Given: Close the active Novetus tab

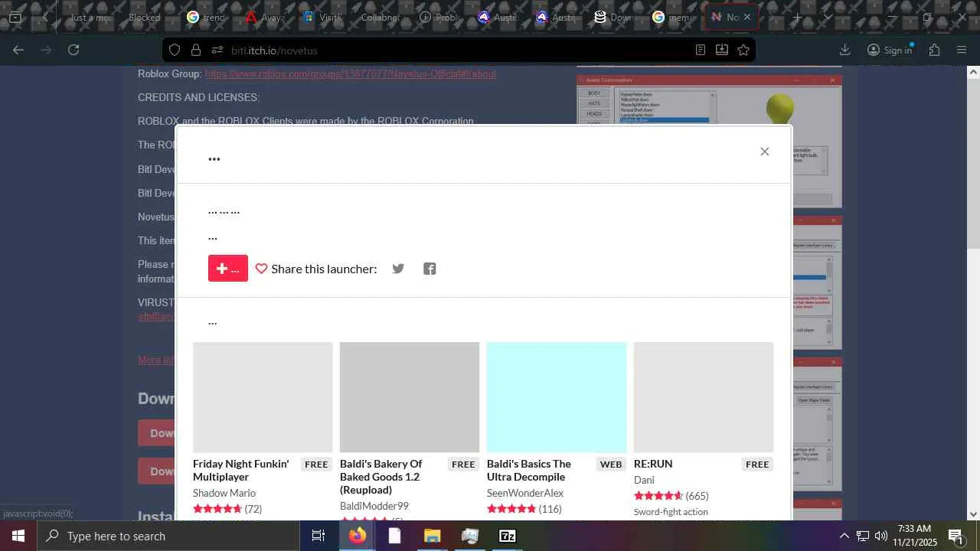Looking at the screenshot, I should [x=747, y=17].
